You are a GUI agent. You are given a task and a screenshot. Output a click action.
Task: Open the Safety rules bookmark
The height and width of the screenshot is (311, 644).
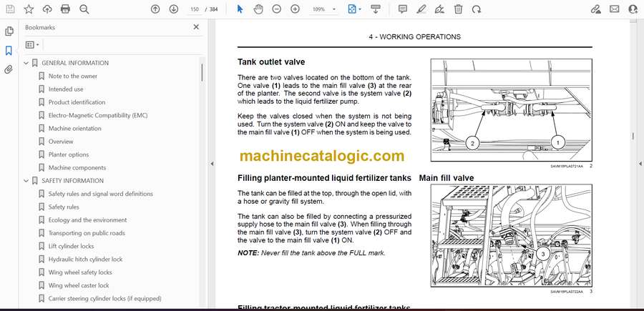tap(64, 207)
